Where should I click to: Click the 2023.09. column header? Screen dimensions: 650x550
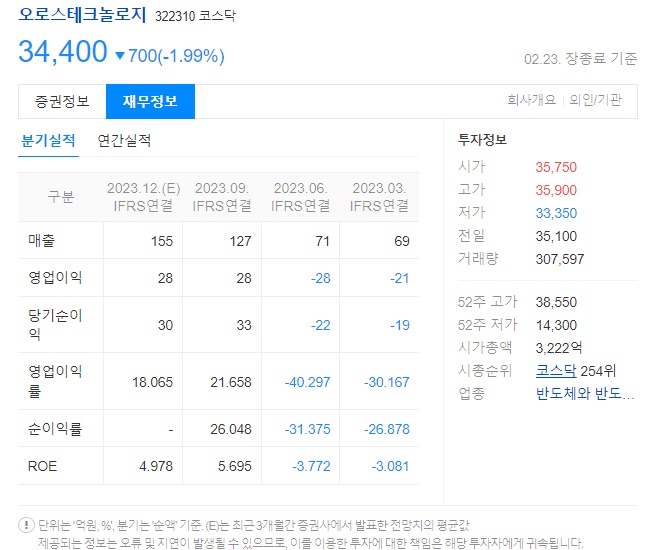point(222,197)
